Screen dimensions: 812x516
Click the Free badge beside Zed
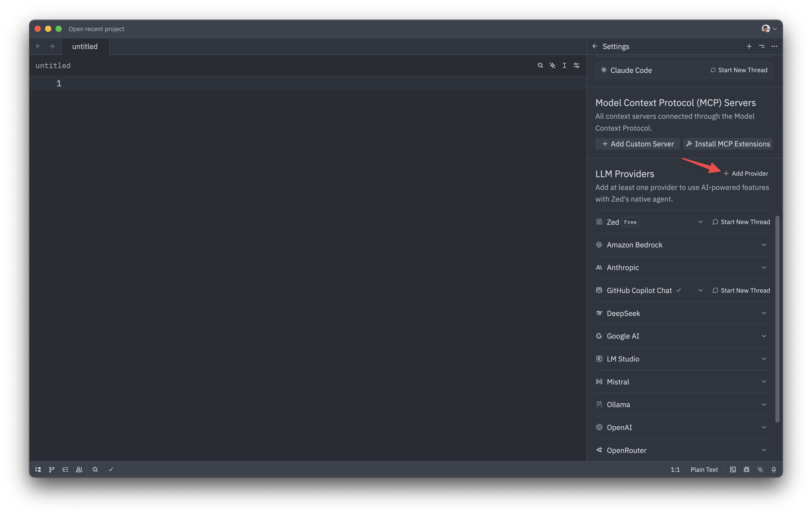tap(630, 222)
